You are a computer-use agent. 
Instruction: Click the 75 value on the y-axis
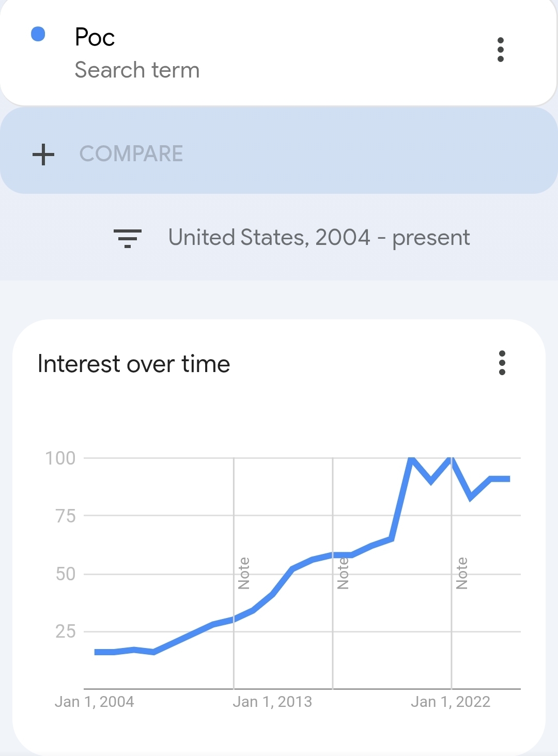point(66,516)
